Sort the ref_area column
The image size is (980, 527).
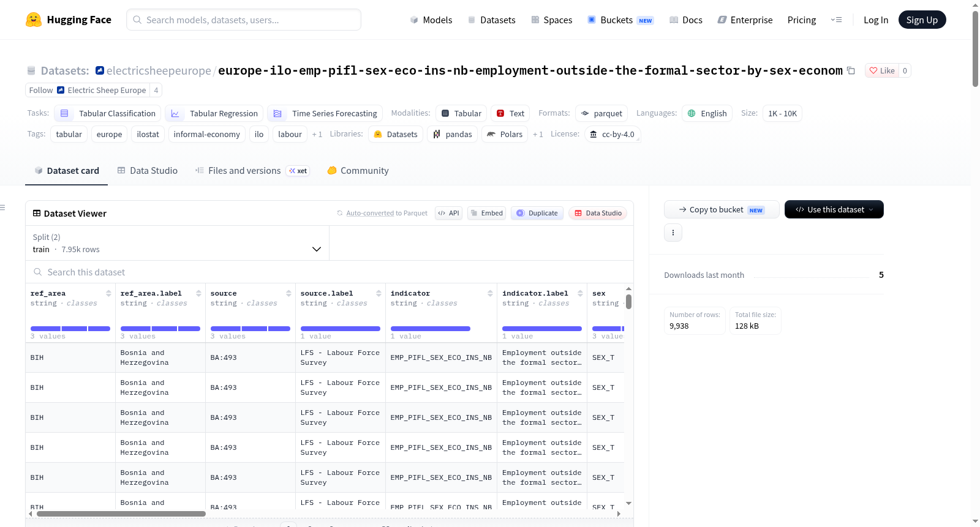pyautogui.click(x=108, y=293)
